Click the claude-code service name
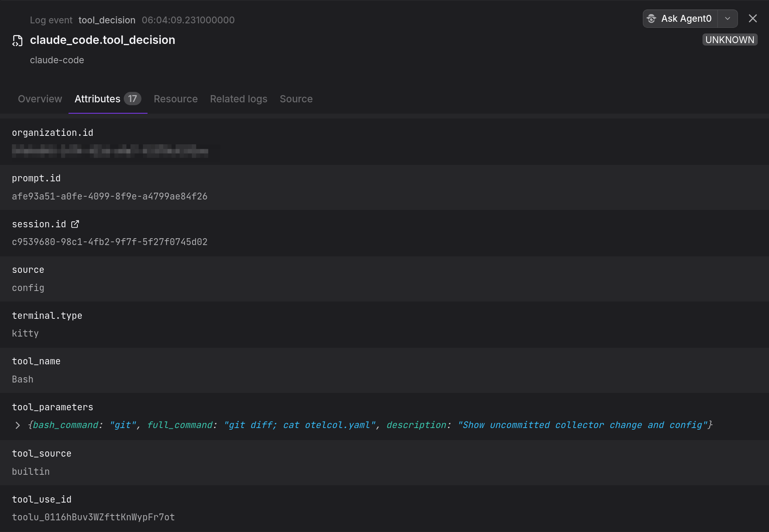Image resolution: width=769 pixels, height=532 pixels. coord(57,60)
